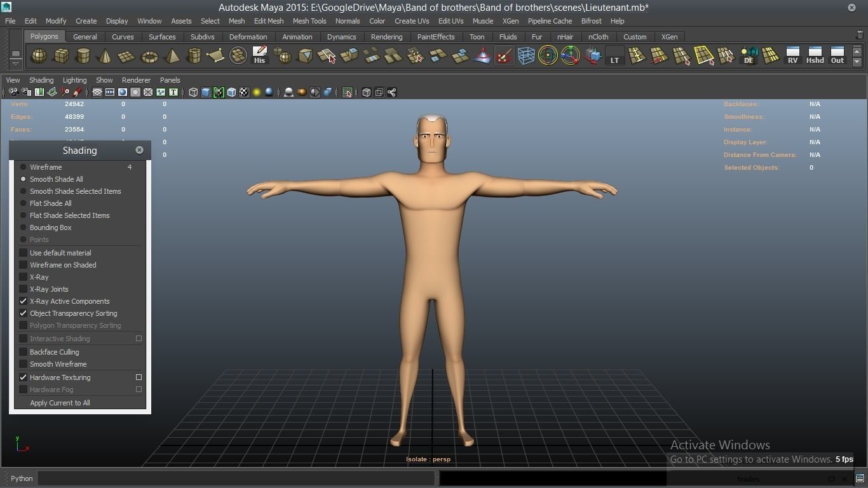Click the paint brush sculpt shelf icon

point(504,56)
